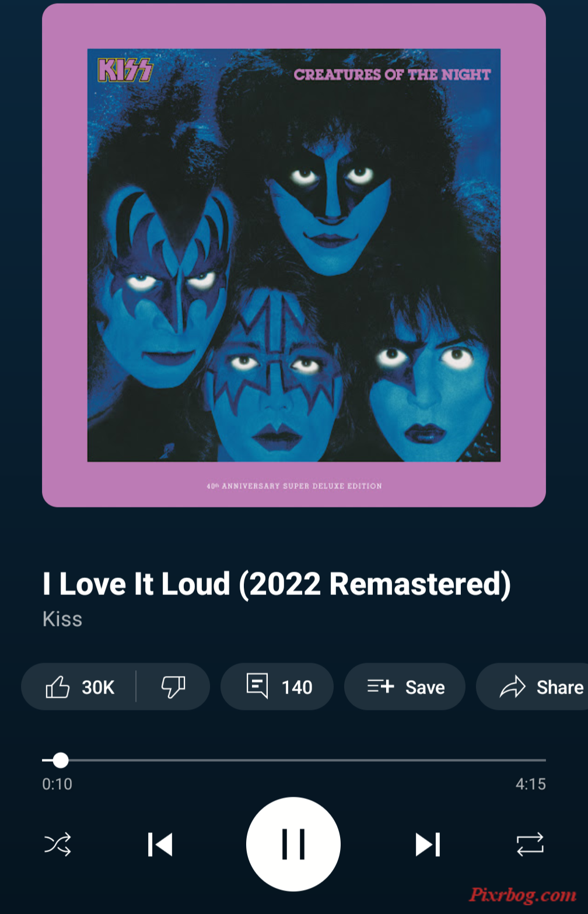The height and width of the screenshot is (914, 588).
Task: Seek to the middle of progress bar
Action: click(x=294, y=760)
